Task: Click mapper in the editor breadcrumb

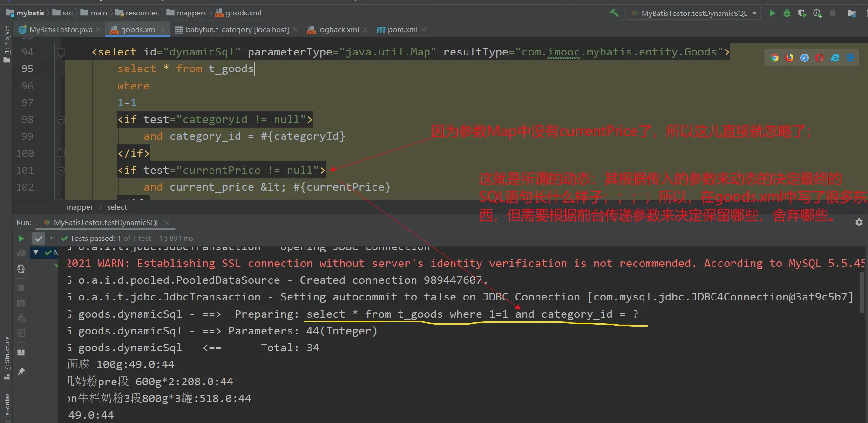Action: (x=80, y=207)
